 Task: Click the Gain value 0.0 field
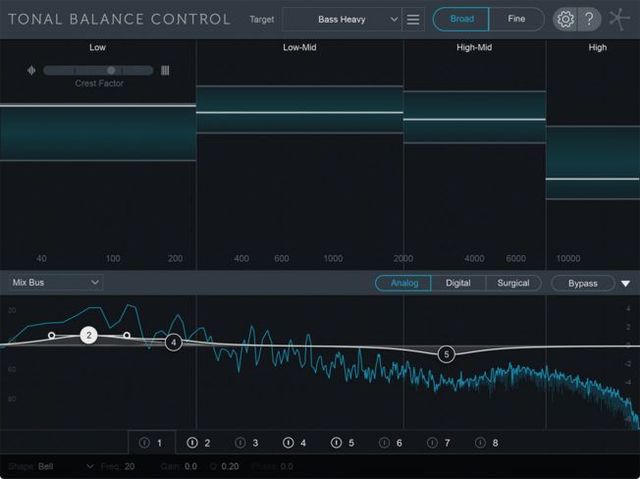point(191,466)
